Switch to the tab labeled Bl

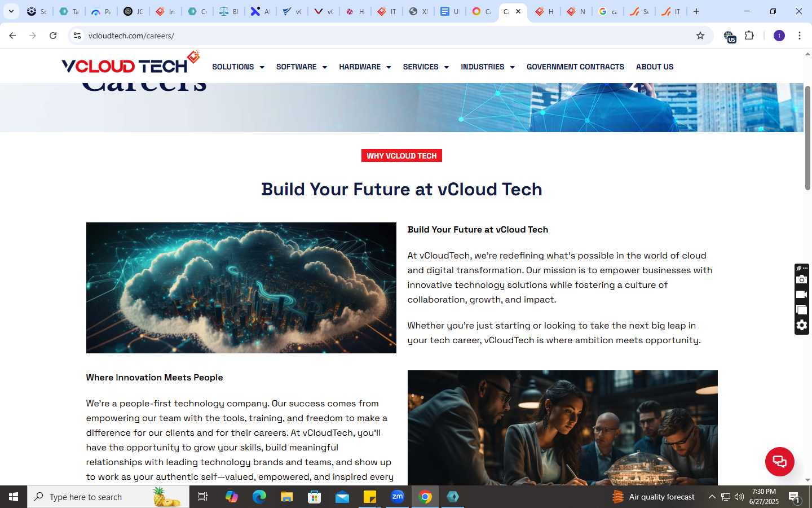tap(228, 11)
